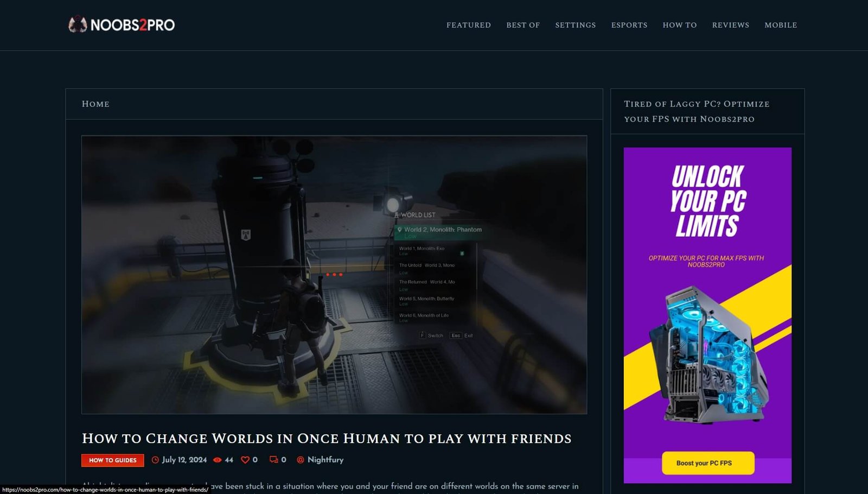This screenshot has width=868, height=494.
Task: Click the How To Guides category tag
Action: (x=113, y=460)
